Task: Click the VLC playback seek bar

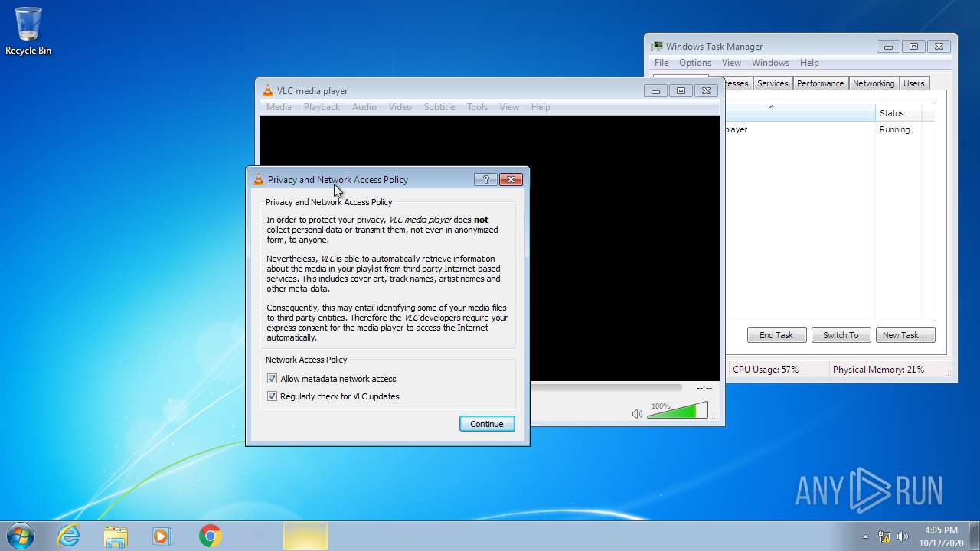Action: tap(605, 388)
